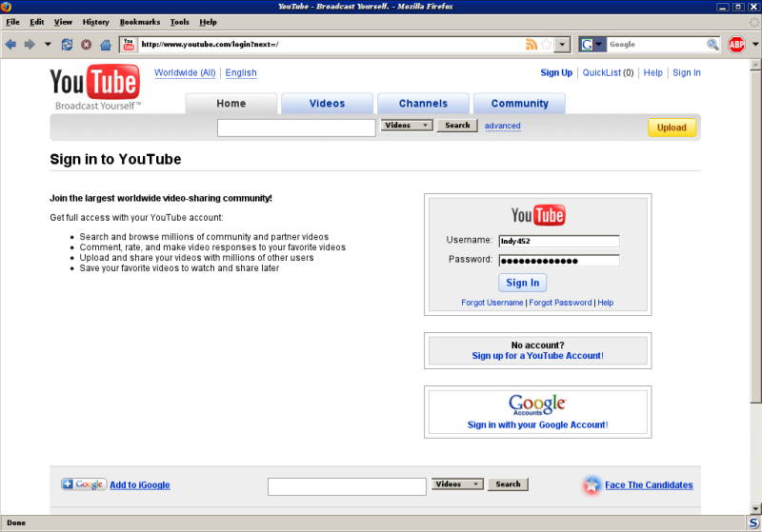The height and width of the screenshot is (532, 762).
Task: Expand the address bar URL dropdown
Action: pos(562,45)
